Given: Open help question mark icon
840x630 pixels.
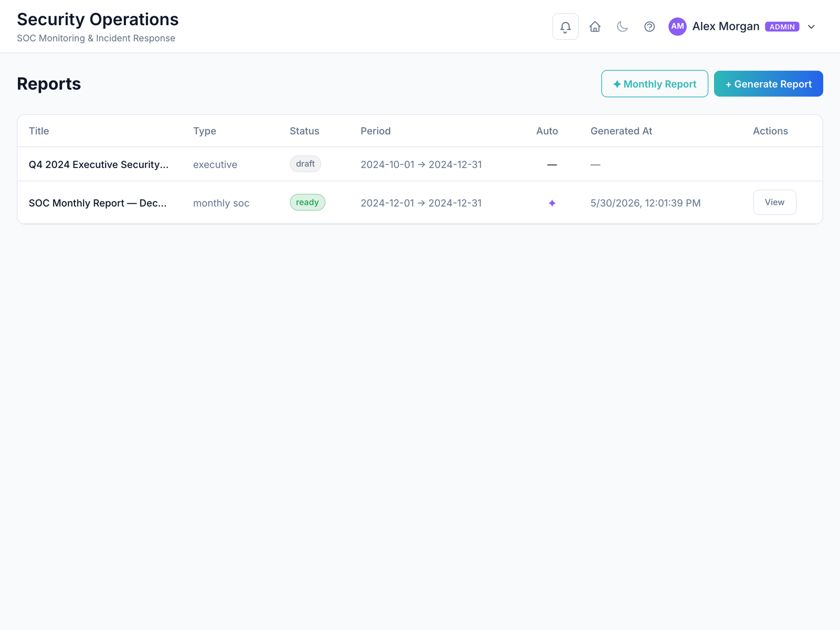Looking at the screenshot, I should point(649,27).
